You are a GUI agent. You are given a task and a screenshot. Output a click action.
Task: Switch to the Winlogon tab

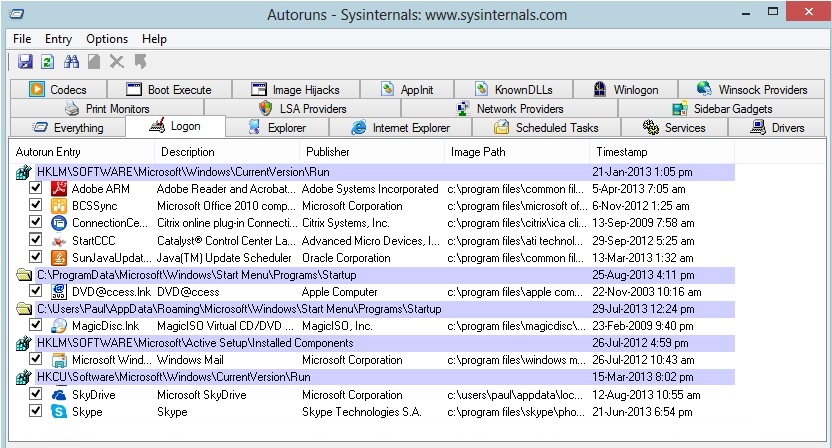(x=626, y=90)
